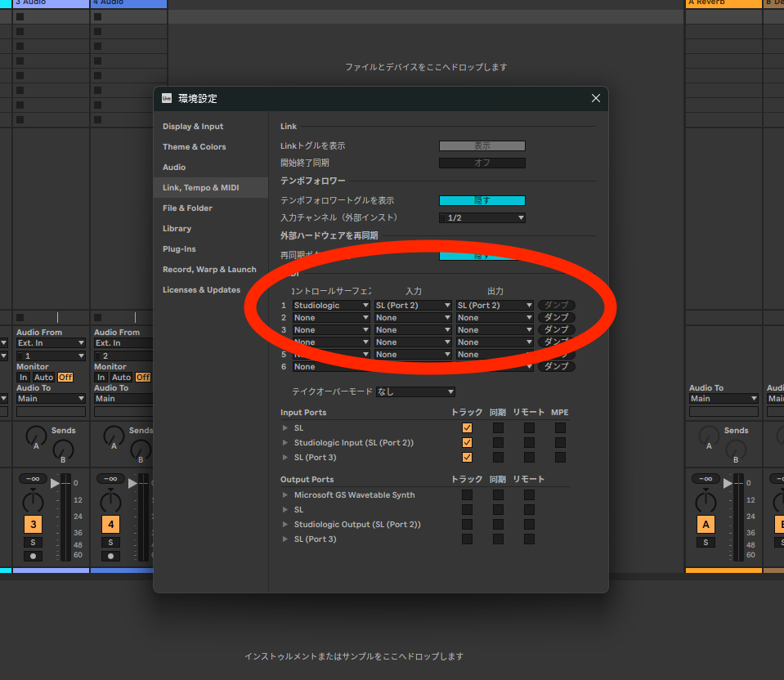Click the Dump button for row 2
Image resolution: width=784 pixels, height=680 pixels.
(556, 317)
